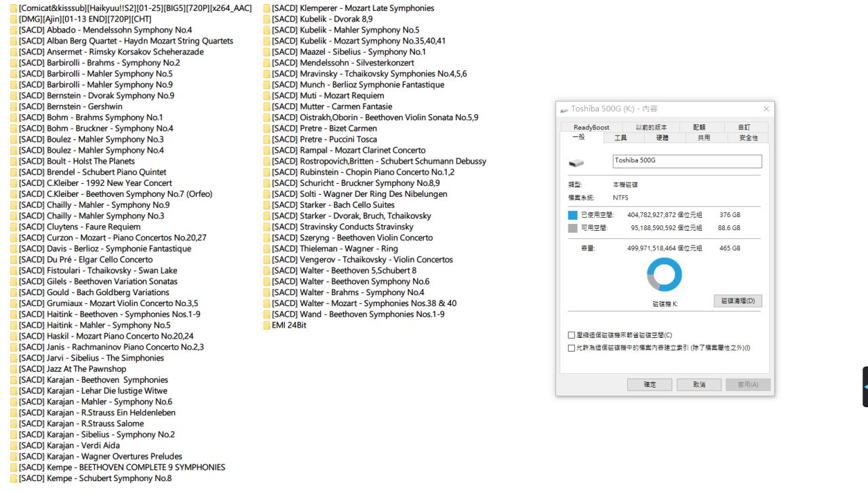Click folder icon beside Abbado Mendelssohn Symphony No.4
This screenshot has width=868, height=492.
pos(14,30)
